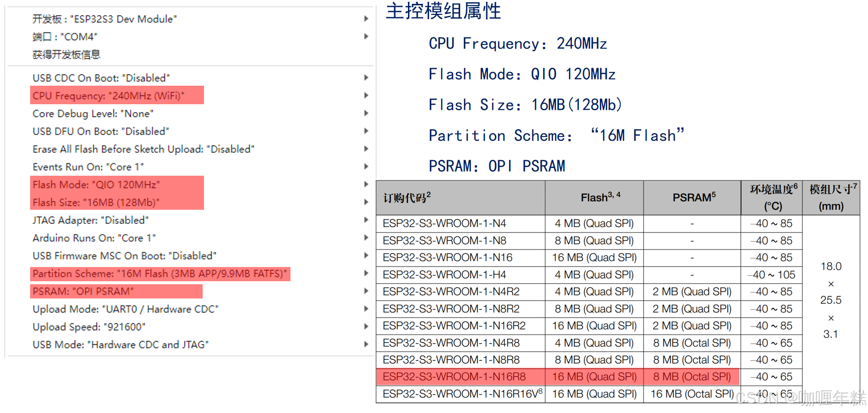The width and height of the screenshot is (868, 413).
Task: Open Core Debug Level "None" option
Action: click(x=189, y=113)
